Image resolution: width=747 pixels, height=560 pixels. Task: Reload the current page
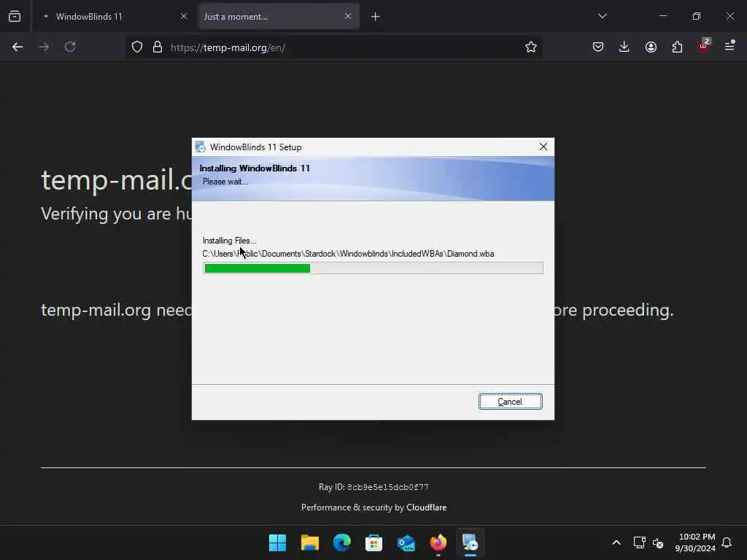(x=70, y=47)
